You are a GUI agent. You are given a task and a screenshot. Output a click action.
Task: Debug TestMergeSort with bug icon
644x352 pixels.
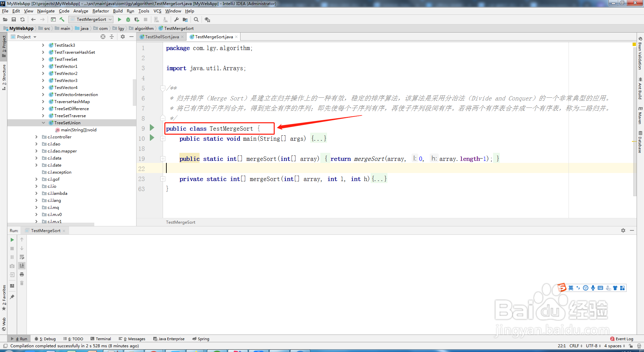point(128,20)
